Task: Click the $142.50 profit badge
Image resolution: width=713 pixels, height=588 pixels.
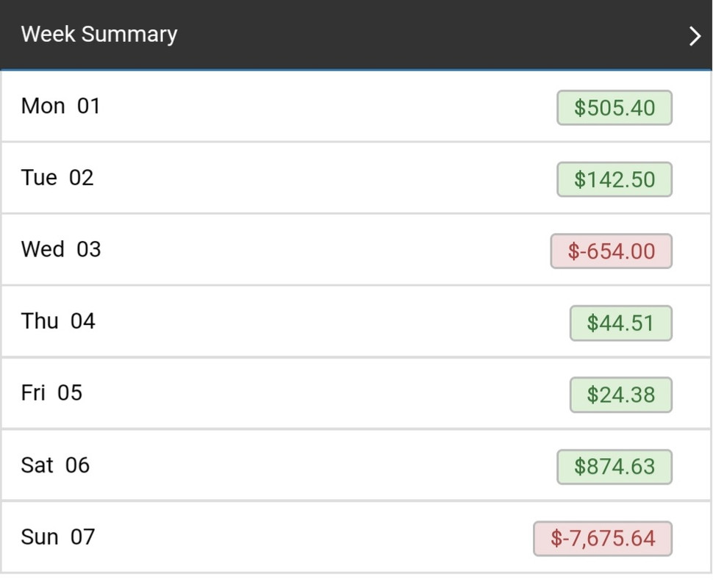Action: (x=614, y=179)
